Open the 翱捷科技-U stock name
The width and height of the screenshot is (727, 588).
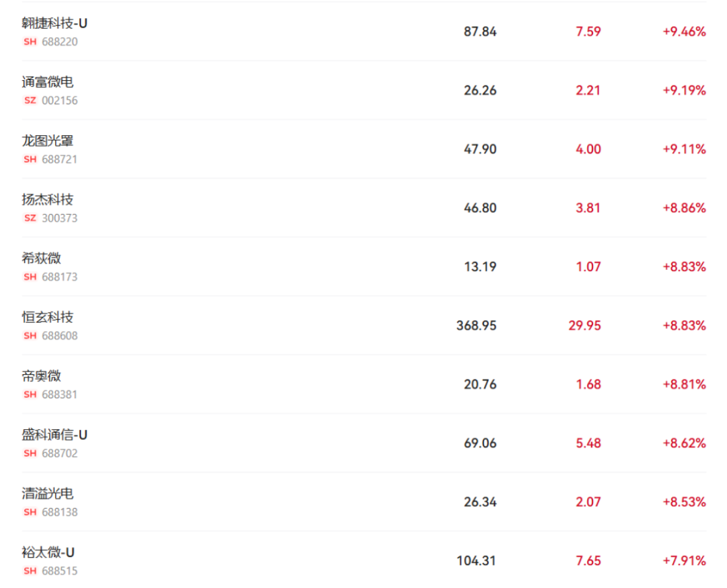point(55,24)
